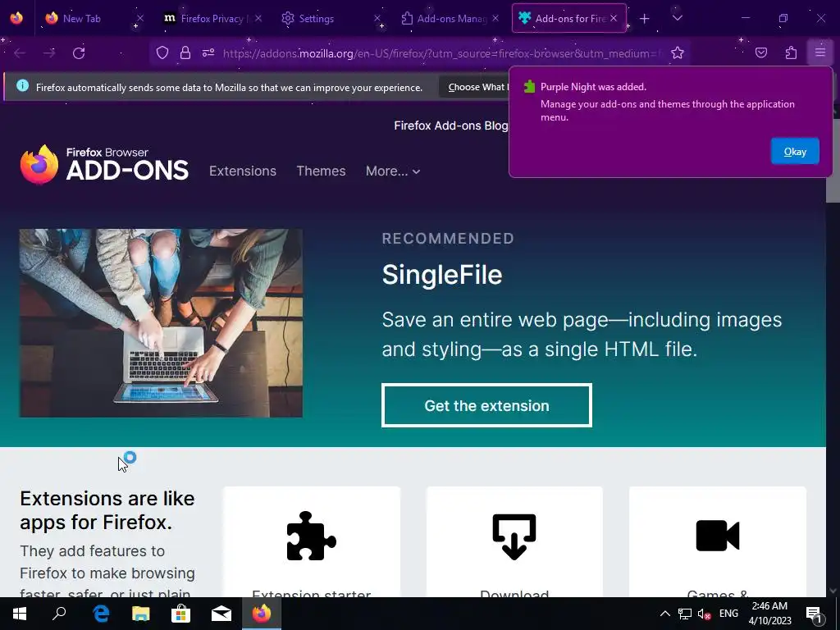The image size is (840, 630).
Task: Open the Extensions toolbar puzzle icon
Action: coord(791,52)
